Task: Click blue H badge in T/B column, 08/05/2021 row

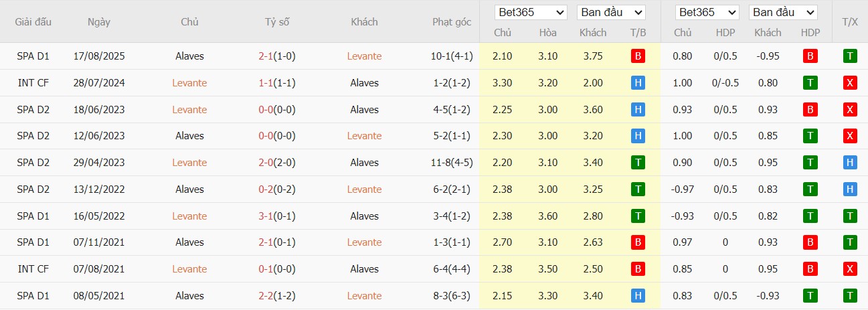Action: pyautogui.click(x=638, y=295)
